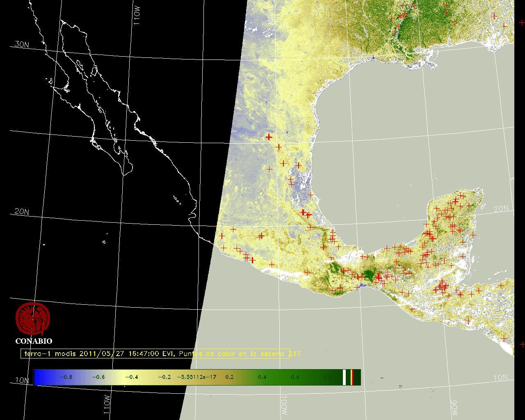
Task: Click the right 20N label near Yucatan
Action: click(x=501, y=209)
